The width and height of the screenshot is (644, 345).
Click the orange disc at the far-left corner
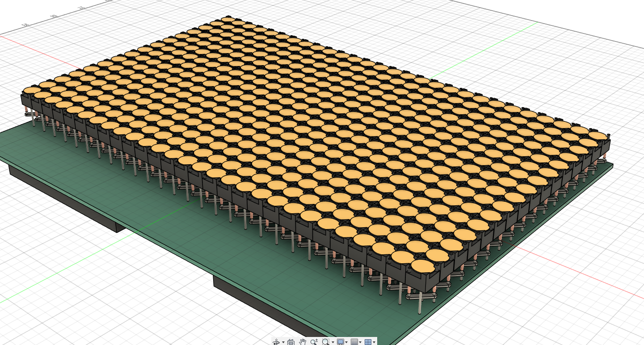[31, 91]
